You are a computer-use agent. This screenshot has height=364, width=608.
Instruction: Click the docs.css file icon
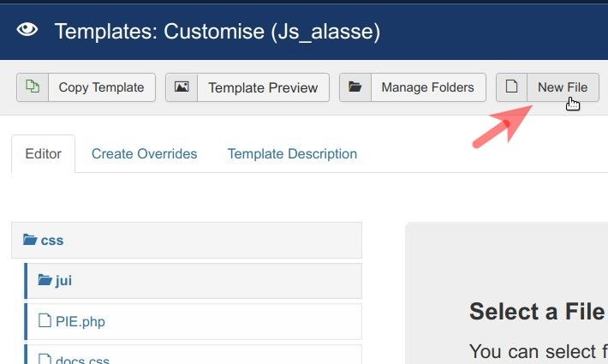point(46,359)
